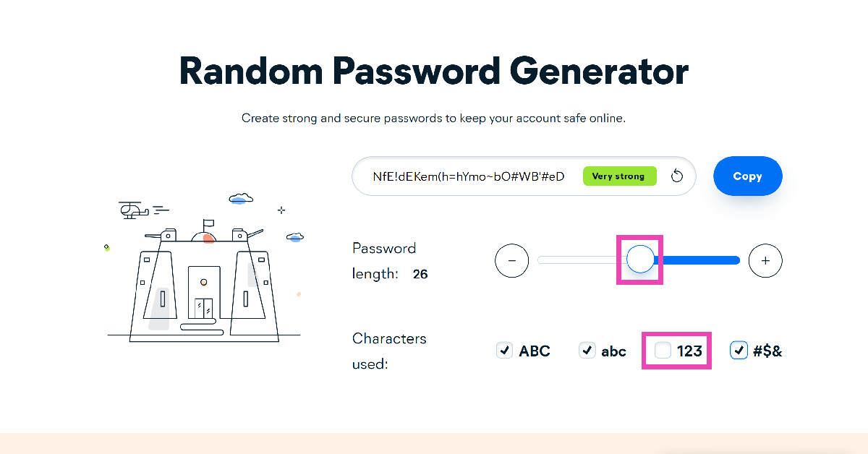
Task: Copy the generated password
Action: coord(747,176)
